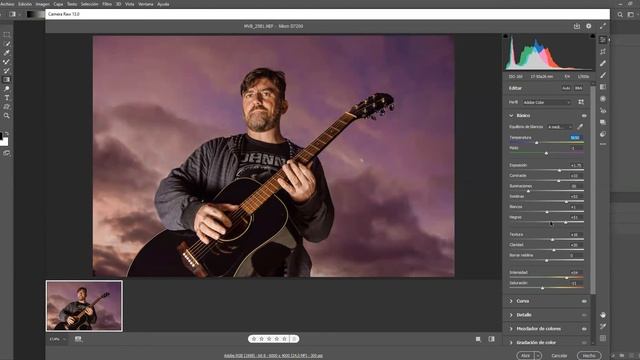Click the Saturación slider handle

click(x=542, y=288)
